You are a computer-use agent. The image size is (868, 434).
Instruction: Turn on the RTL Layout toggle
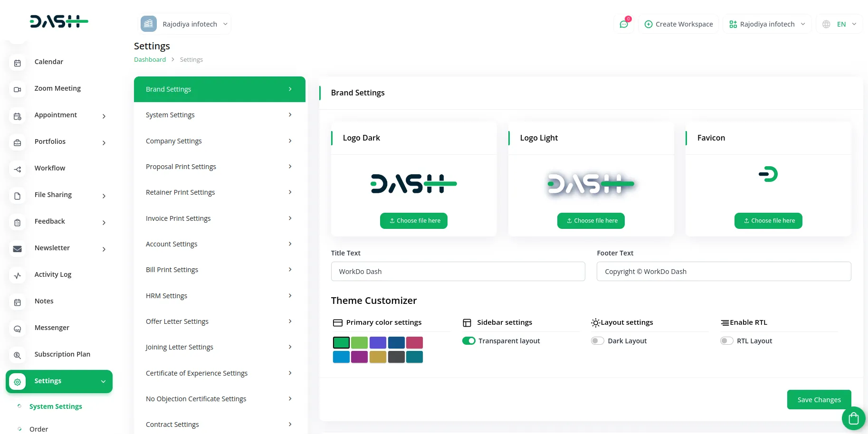pos(726,340)
